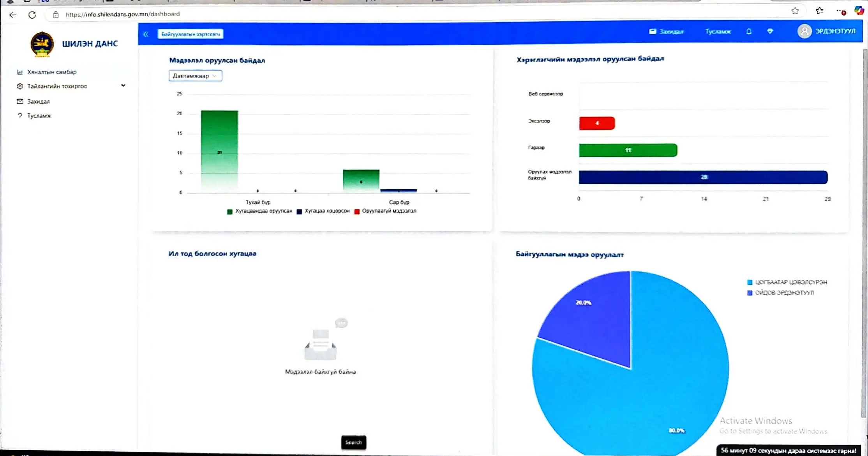Collapse sidebar with double-chevron icon
This screenshot has width=868, height=456.
click(146, 34)
